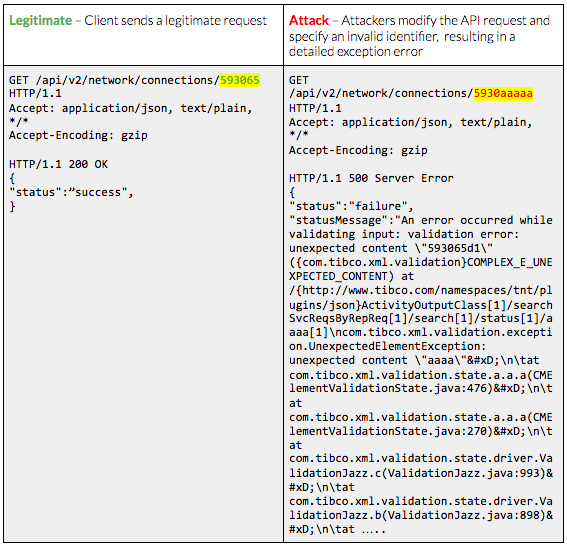The height and width of the screenshot is (549, 567).
Task: Click the "unexpected content \"aaaa\"" line
Action: pyautogui.click(x=414, y=361)
